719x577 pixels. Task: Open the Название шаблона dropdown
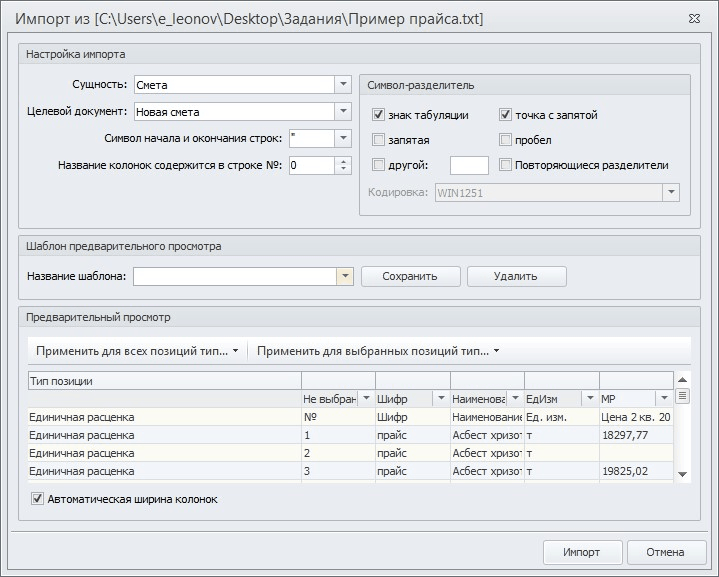click(x=345, y=276)
